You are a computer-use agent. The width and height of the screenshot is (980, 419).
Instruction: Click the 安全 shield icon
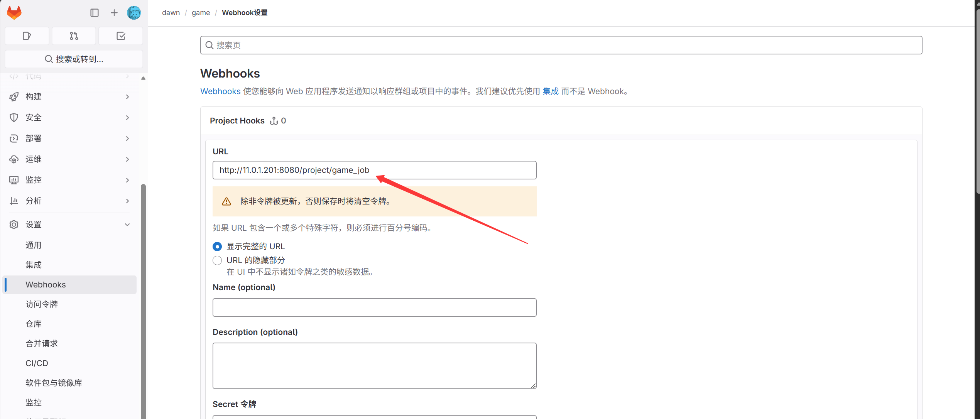[14, 117]
